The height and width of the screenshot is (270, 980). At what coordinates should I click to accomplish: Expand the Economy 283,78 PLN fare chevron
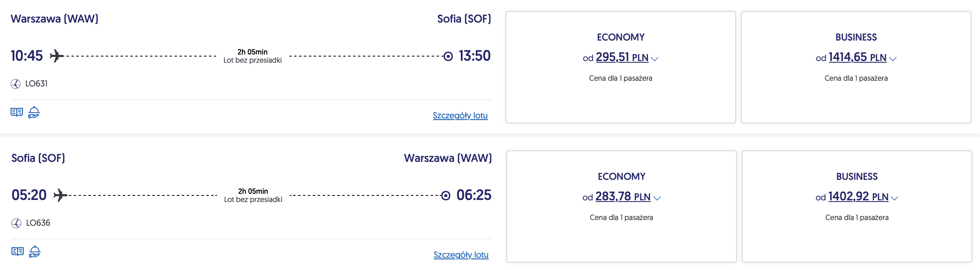(657, 198)
